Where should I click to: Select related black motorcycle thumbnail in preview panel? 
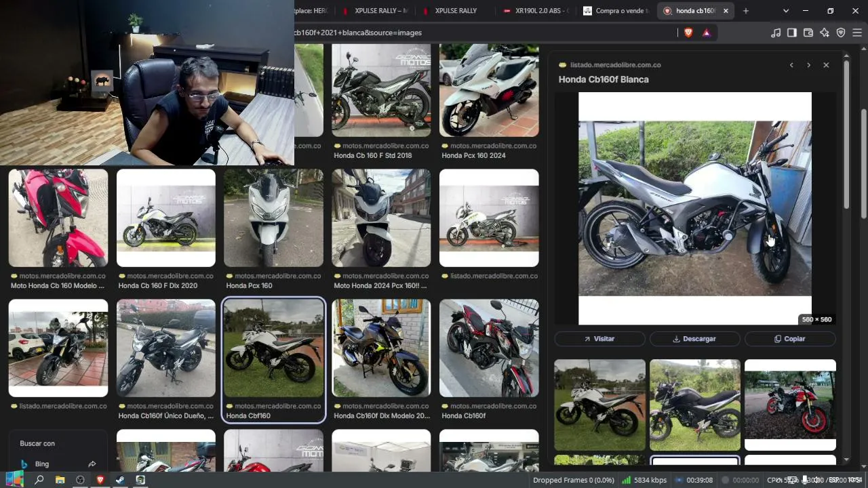(x=695, y=405)
